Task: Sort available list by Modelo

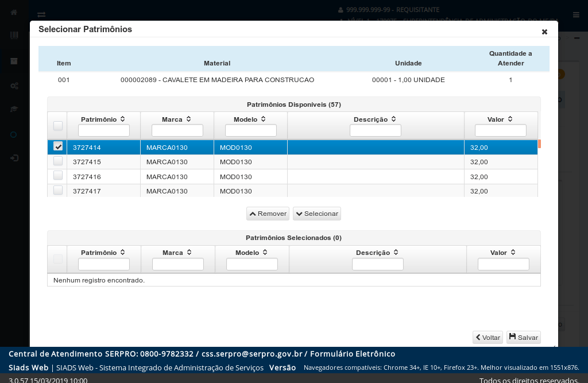Action: (x=263, y=119)
